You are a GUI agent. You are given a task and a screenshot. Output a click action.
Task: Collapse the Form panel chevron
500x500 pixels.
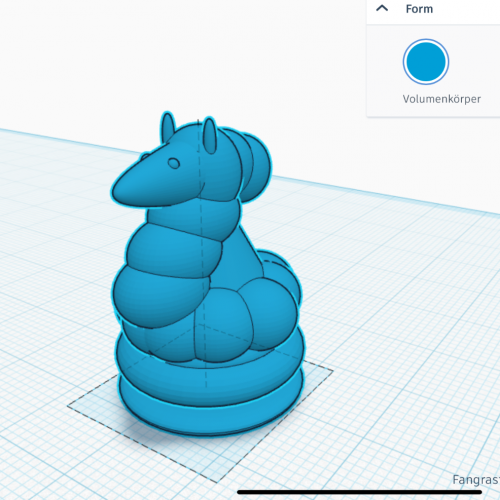point(382,8)
